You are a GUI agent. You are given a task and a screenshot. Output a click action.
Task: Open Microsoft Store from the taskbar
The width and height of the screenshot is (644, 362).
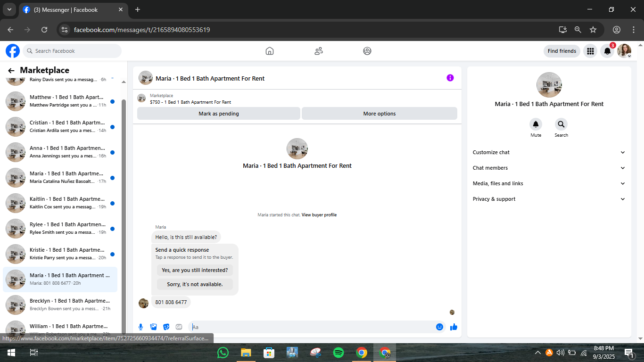click(269, 353)
